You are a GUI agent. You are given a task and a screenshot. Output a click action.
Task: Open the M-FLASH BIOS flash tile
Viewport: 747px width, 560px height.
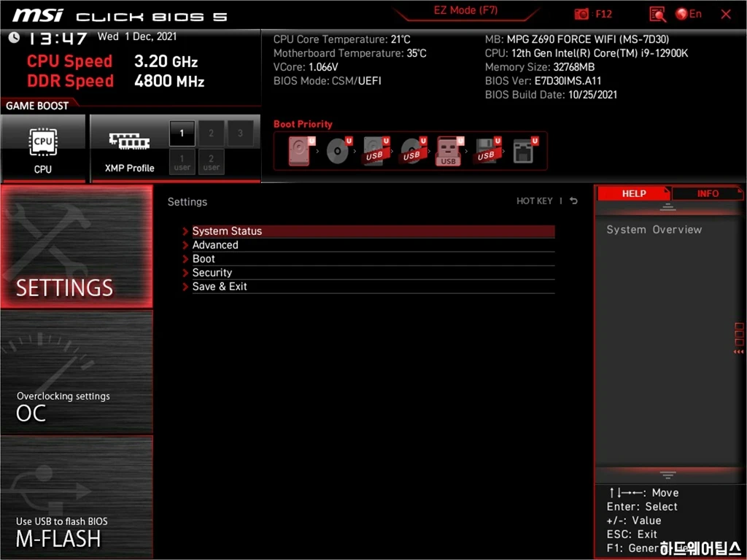coord(77,497)
